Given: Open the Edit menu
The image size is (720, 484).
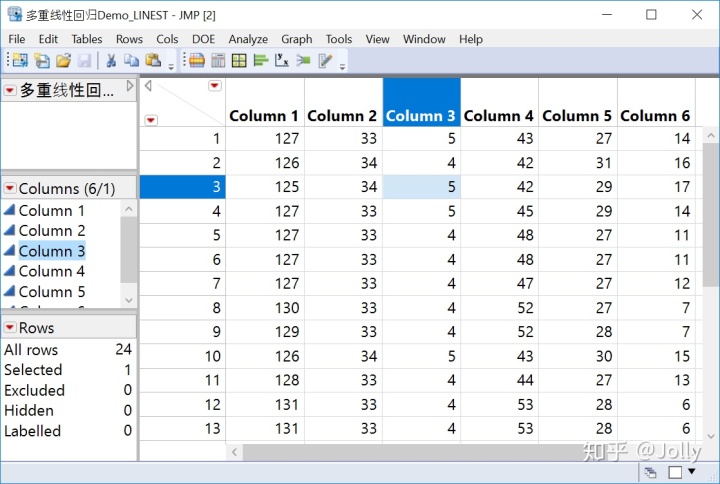Looking at the screenshot, I should pos(48,39).
